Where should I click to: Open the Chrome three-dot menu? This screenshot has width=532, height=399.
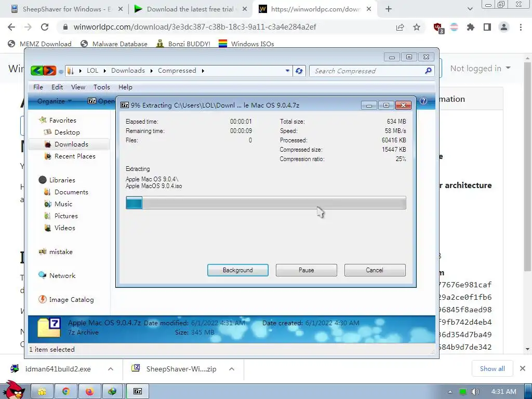coord(521,27)
